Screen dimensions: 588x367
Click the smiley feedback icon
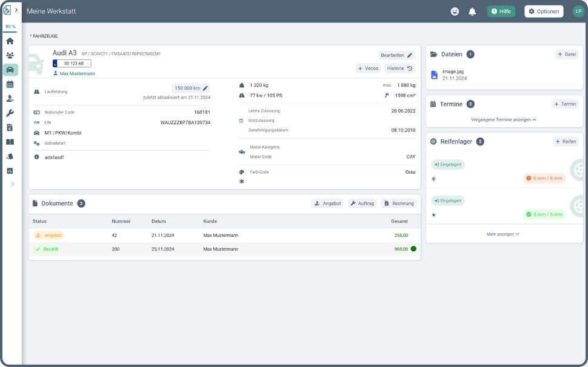tap(455, 12)
